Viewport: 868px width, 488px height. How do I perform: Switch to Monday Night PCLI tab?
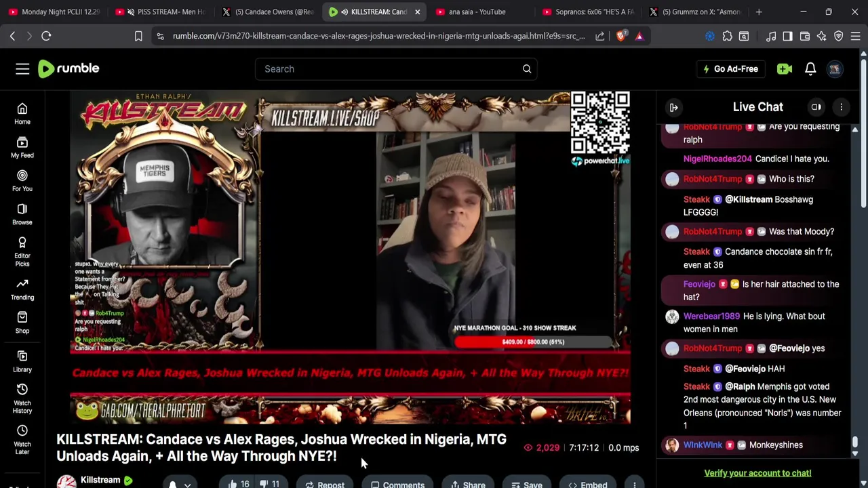[x=54, y=12]
